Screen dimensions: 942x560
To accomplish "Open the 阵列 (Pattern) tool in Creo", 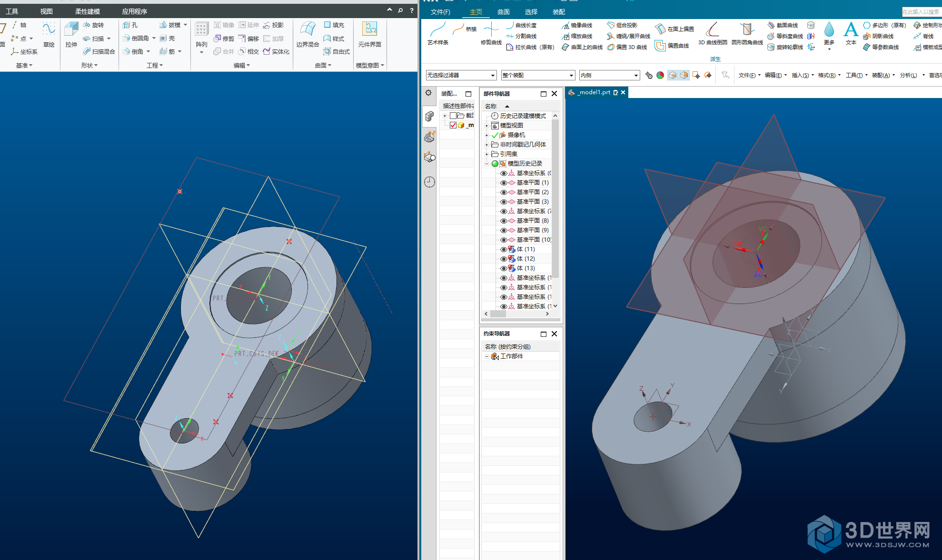I will [201, 36].
